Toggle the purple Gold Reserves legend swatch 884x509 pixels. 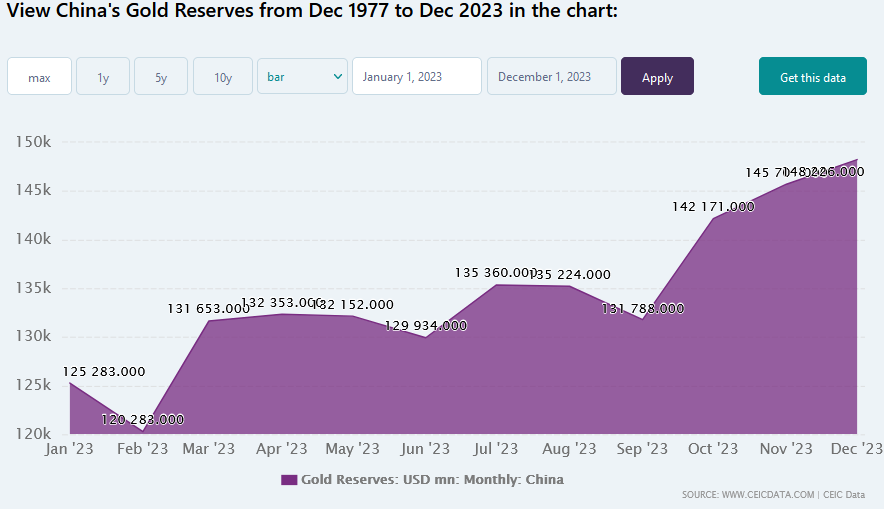click(289, 480)
